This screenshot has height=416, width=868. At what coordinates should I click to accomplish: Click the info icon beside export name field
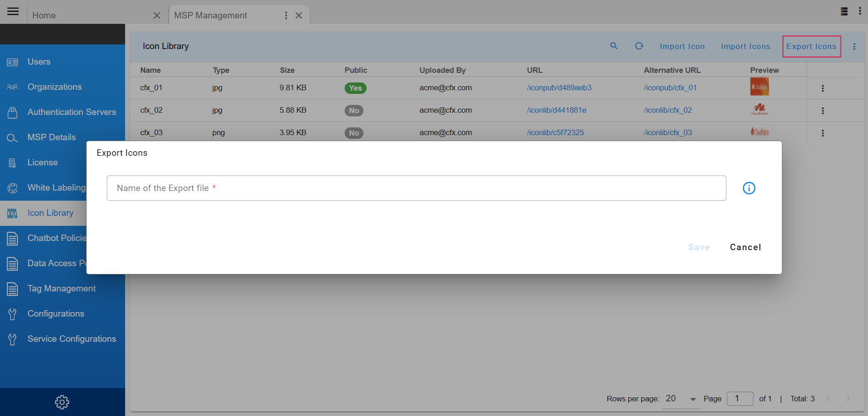749,188
